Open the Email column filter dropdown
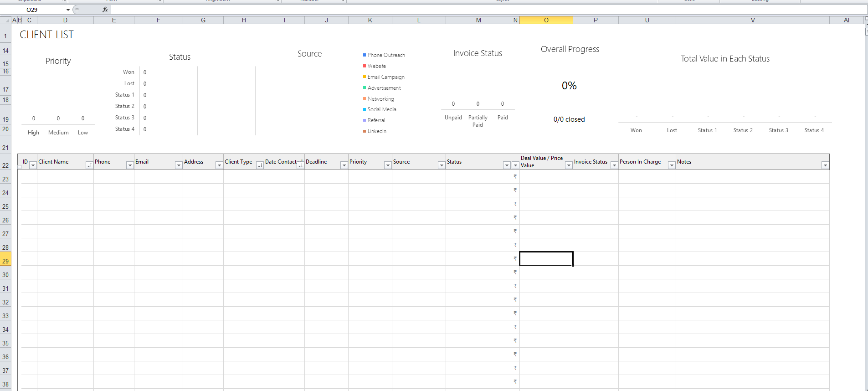 179,165
